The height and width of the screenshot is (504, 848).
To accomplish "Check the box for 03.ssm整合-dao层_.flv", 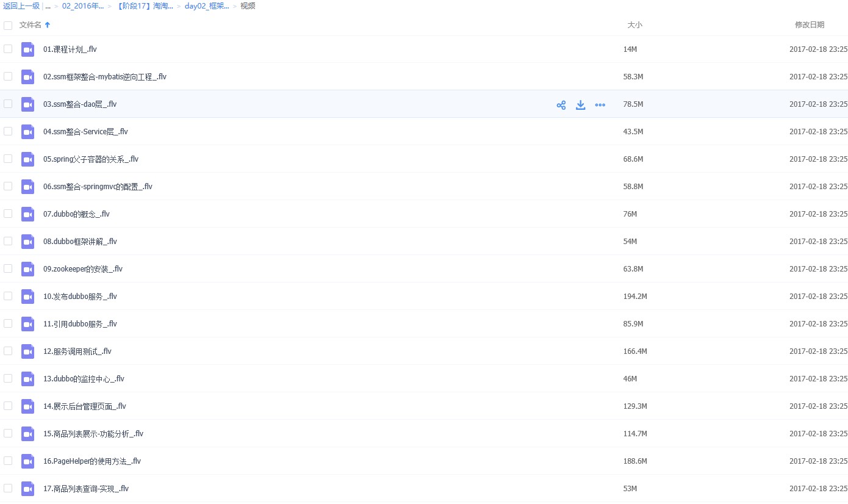I will pyautogui.click(x=8, y=104).
